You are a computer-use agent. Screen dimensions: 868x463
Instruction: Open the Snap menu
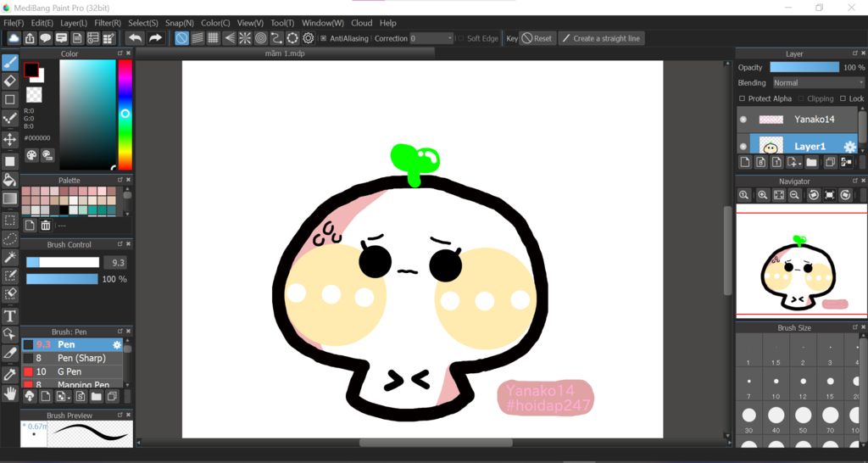coord(180,23)
